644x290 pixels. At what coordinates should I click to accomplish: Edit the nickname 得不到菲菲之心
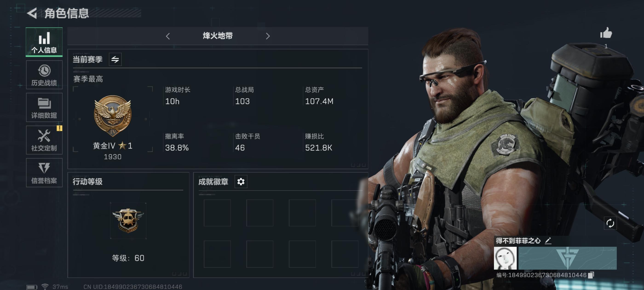pos(548,241)
